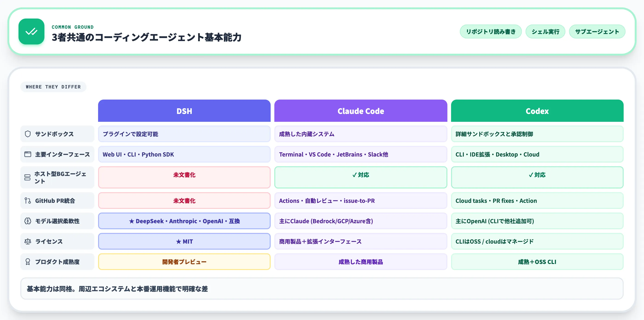Click the Web UI • CLI • Python SDK cell
Screen dimensions: 644x320
pos(184,154)
